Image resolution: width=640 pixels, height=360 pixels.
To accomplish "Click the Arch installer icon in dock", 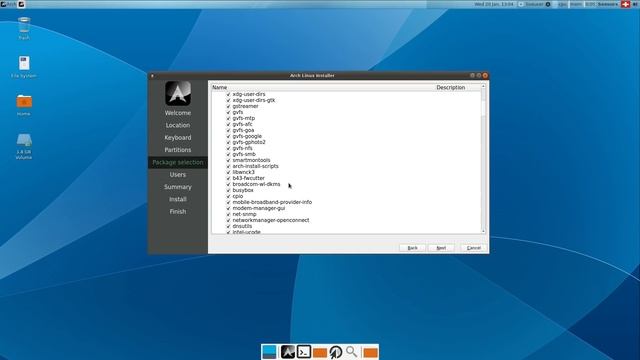I will 287,352.
